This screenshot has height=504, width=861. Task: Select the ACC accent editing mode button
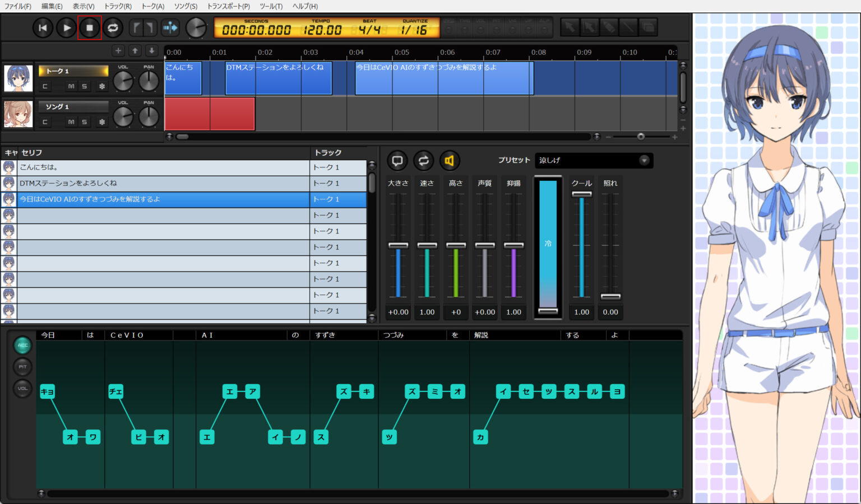point(22,345)
